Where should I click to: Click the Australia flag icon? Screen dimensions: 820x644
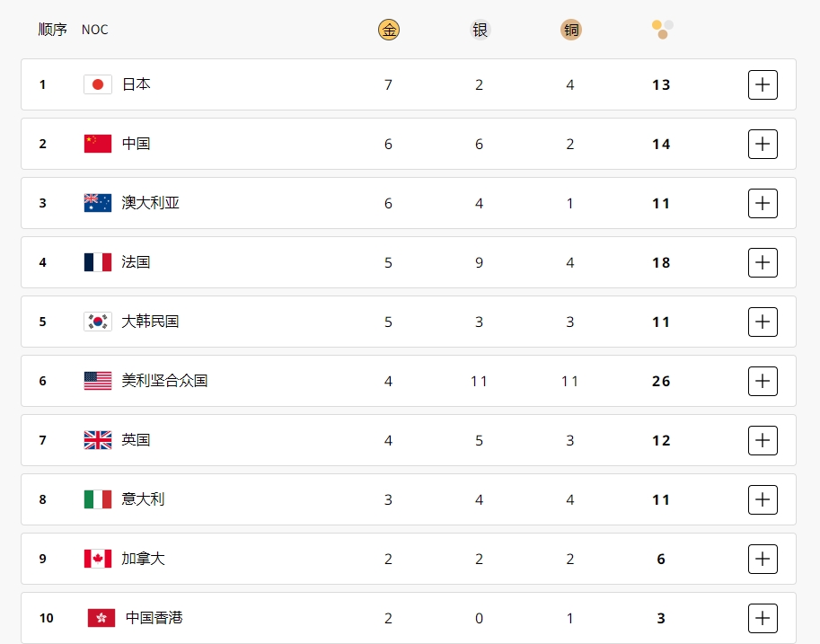pyautogui.click(x=98, y=203)
